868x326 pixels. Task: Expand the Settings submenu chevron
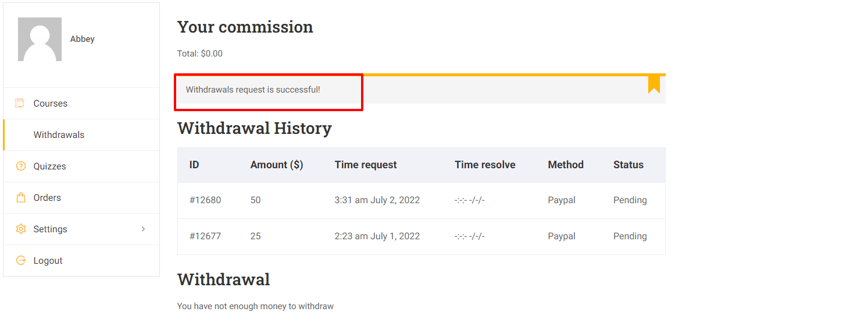click(x=144, y=229)
